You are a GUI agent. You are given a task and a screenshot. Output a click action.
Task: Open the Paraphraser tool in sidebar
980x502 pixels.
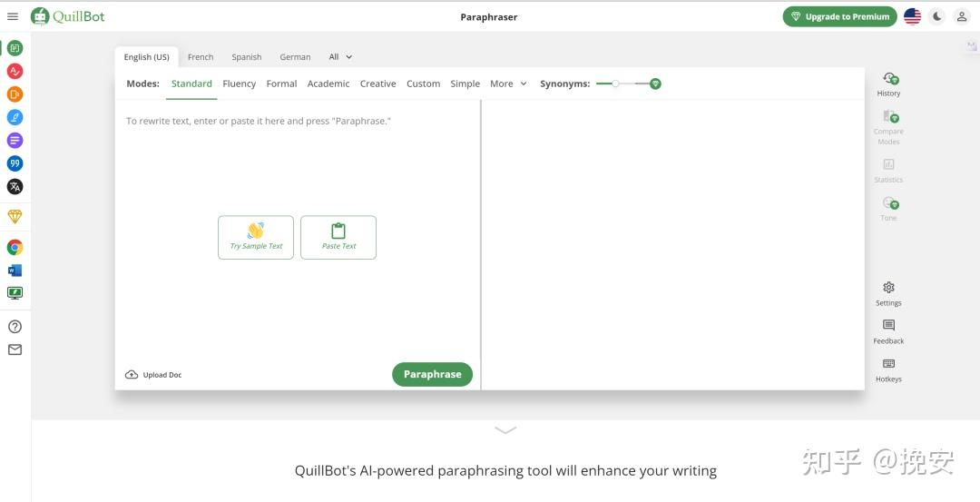pyautogui.click(x=15, y=48)
